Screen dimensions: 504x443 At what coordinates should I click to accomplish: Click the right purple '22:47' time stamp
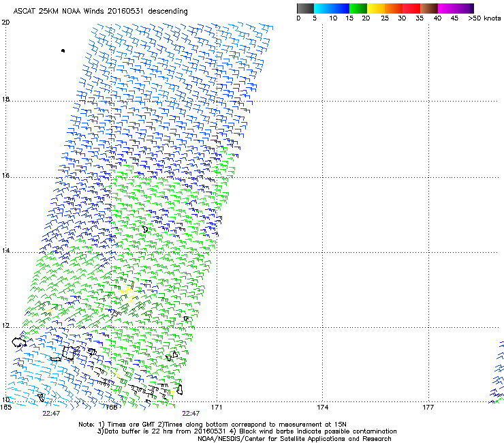[x=191, y=414]
